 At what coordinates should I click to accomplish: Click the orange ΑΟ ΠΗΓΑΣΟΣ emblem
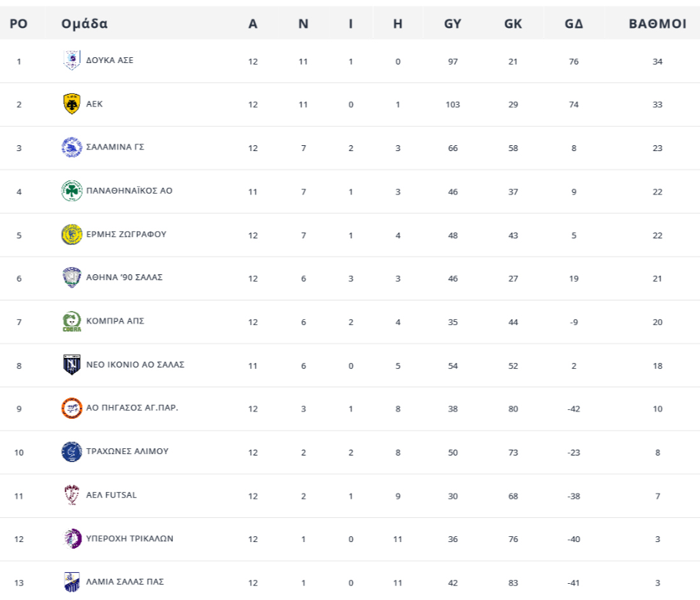coord(72,409)
